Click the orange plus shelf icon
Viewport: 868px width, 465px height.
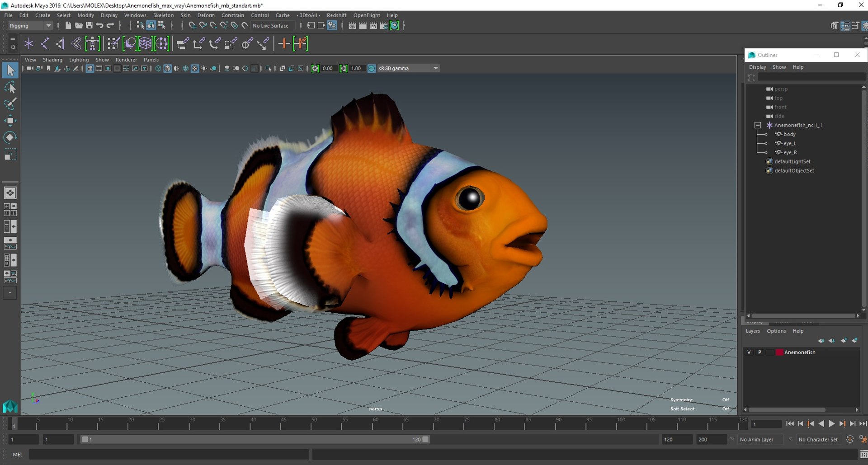pyautogui.click(x=284, y=43)
